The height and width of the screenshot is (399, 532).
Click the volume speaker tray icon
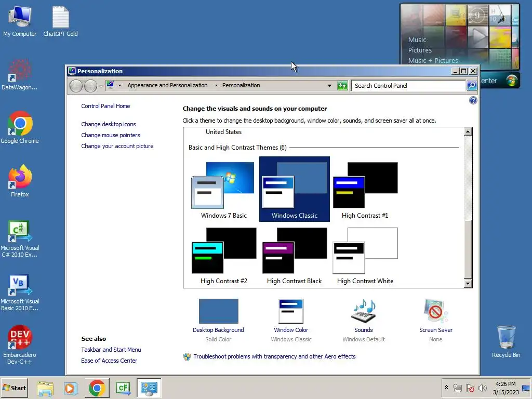pyautogui.click(x=482, y=388)
